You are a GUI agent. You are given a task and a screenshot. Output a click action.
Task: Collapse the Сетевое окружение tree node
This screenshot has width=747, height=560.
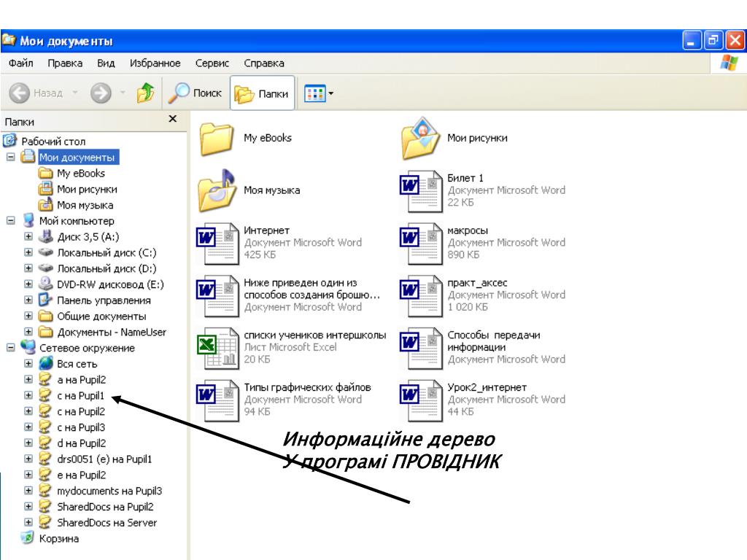[10, 348]
